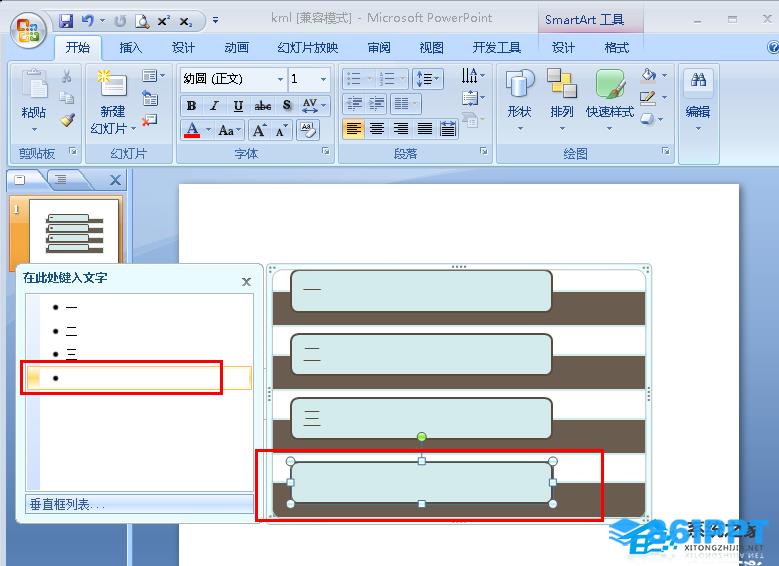Save the presentation from quick access toolbar
Viewport: 779px width, 566px height.
[x=66, y=21]
